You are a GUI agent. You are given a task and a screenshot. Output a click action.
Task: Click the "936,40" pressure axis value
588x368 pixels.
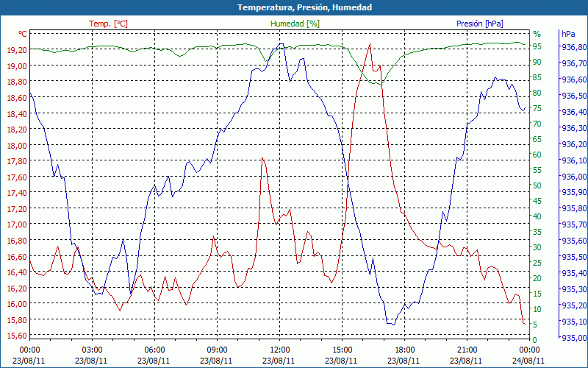pos(573,112)
